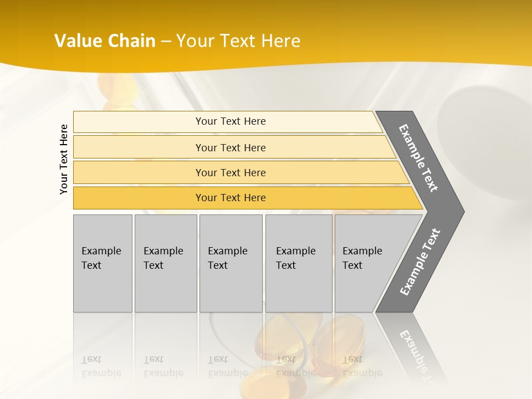
Task: Select the middle gray "Example Text" box
Action: (x=231, y=263)
